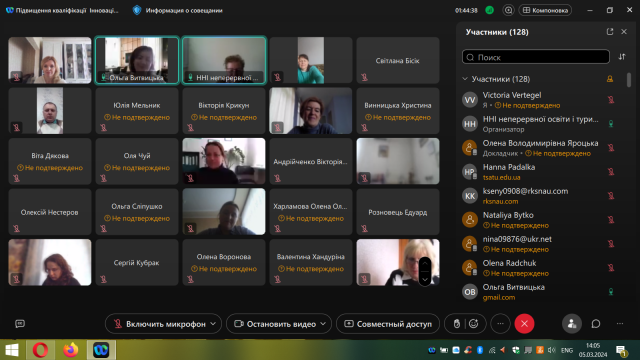This screenshot has height=360, width=640.
Task: Toggle the captions icon at bottom left
Action: coord(20,324)
